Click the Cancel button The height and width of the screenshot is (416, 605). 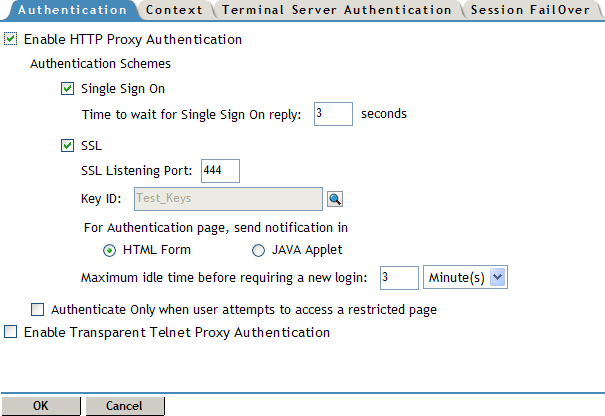click(125, 406)
